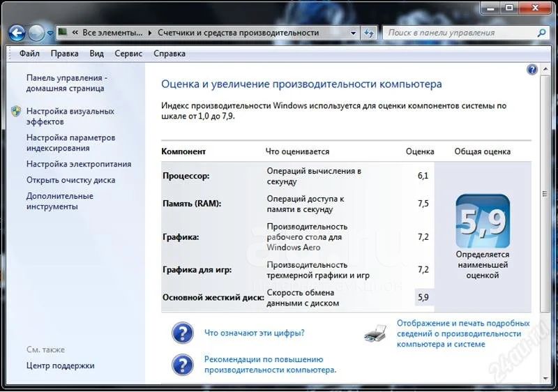
Task: Click the highlighted hard disk score 5,9
Action: (423, 297)
